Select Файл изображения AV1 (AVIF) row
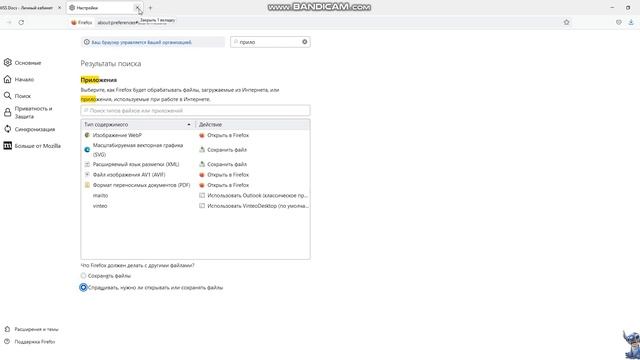Image resolution: width=640 pixels, height=360 pixels. [x=195, y=175]
